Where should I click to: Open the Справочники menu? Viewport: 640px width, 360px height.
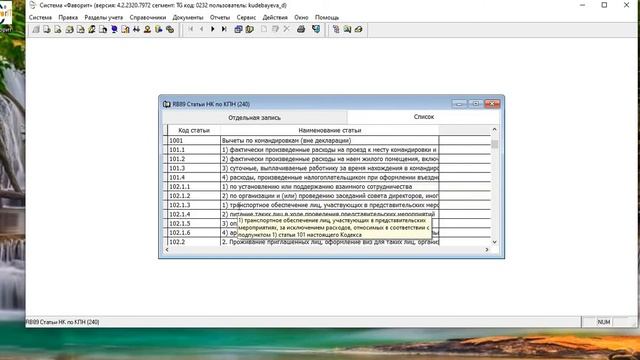point(148,18)
